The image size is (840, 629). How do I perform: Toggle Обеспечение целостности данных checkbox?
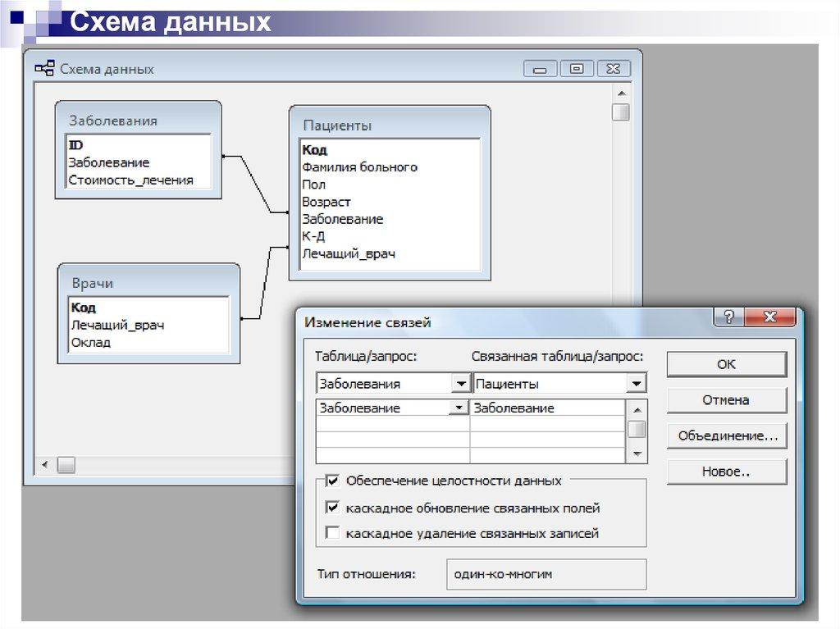333,481
